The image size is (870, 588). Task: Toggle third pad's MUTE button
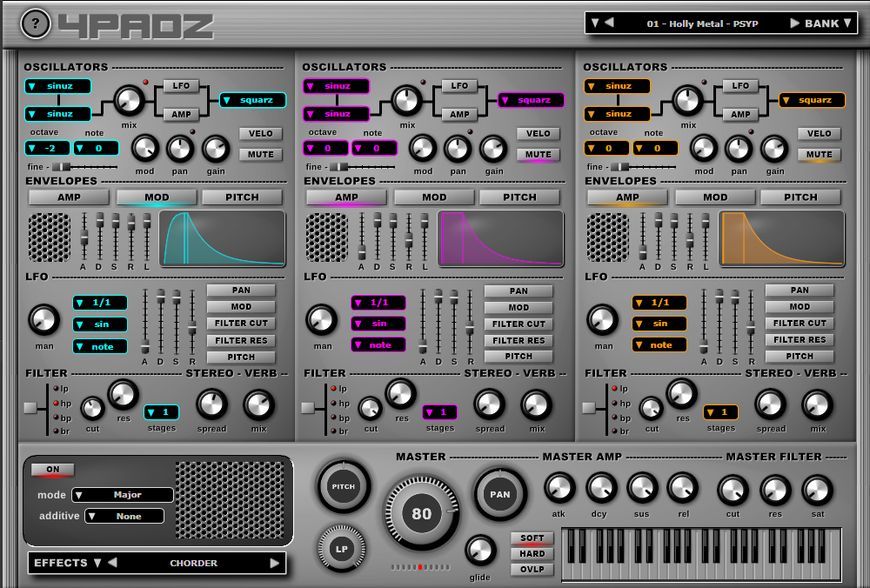coord(819,154)
